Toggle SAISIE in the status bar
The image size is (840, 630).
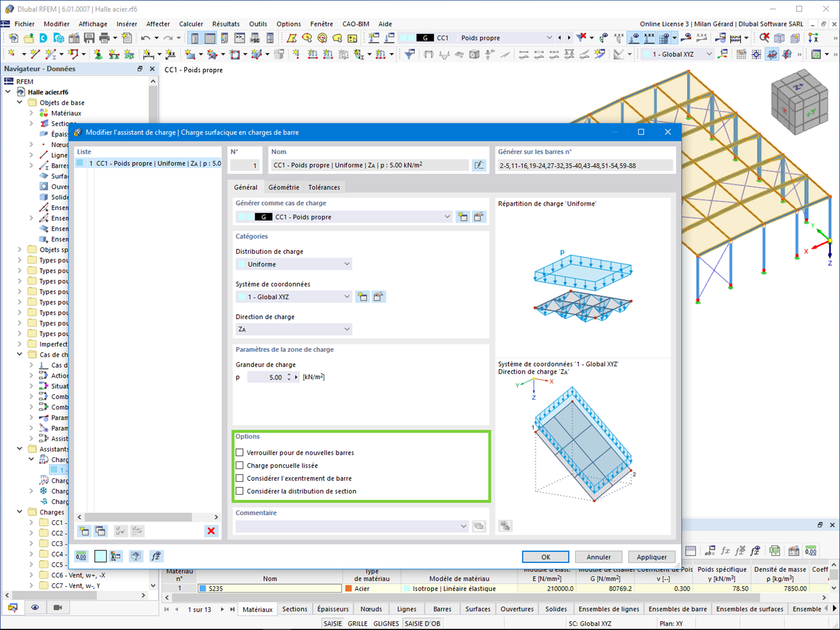tap(333, 623)
